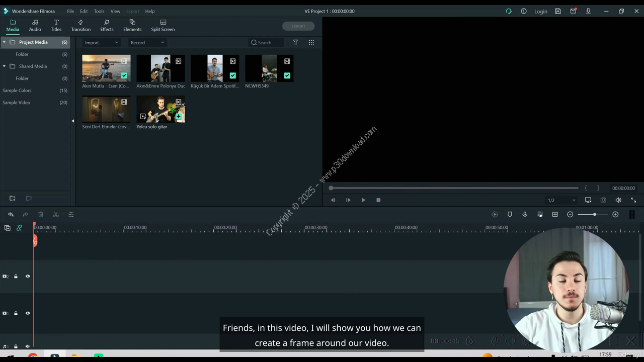Click the stop button in preview
Viewport: 644px width, 362px height.
(x=378, y=200)
